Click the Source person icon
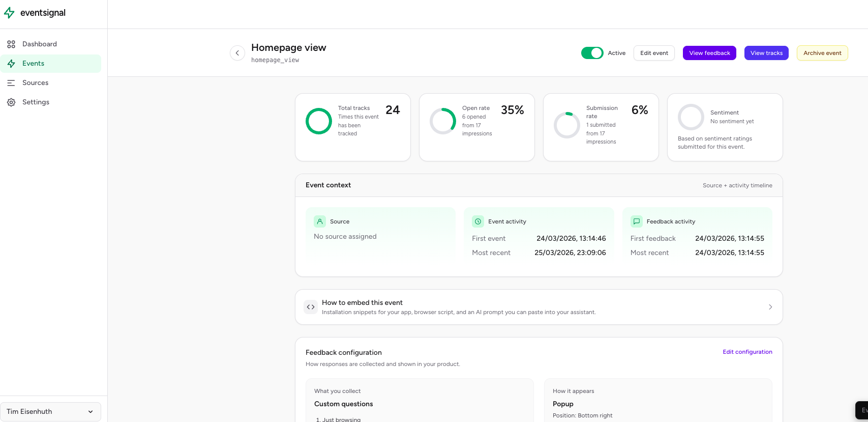 320,221
